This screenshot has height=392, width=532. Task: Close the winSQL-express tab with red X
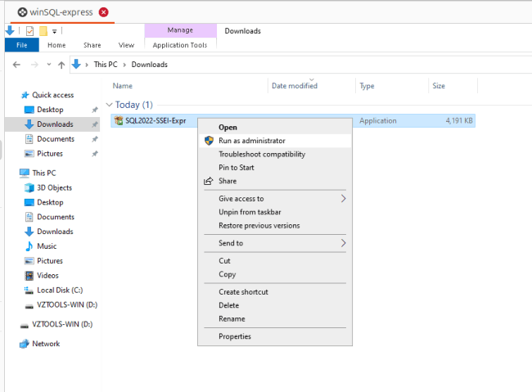(103, 12)
